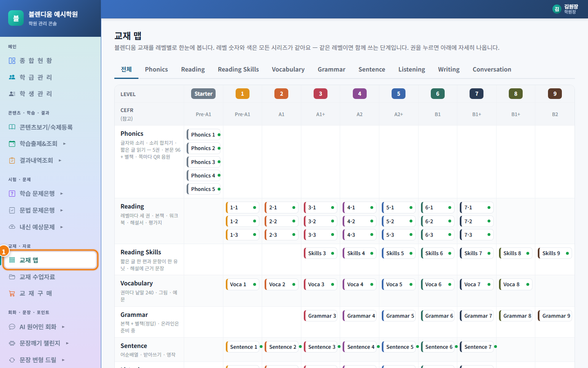This screenshot has height=368, width=588.
Task: Click the 학급관리 people icon
Action: point(12,77)
